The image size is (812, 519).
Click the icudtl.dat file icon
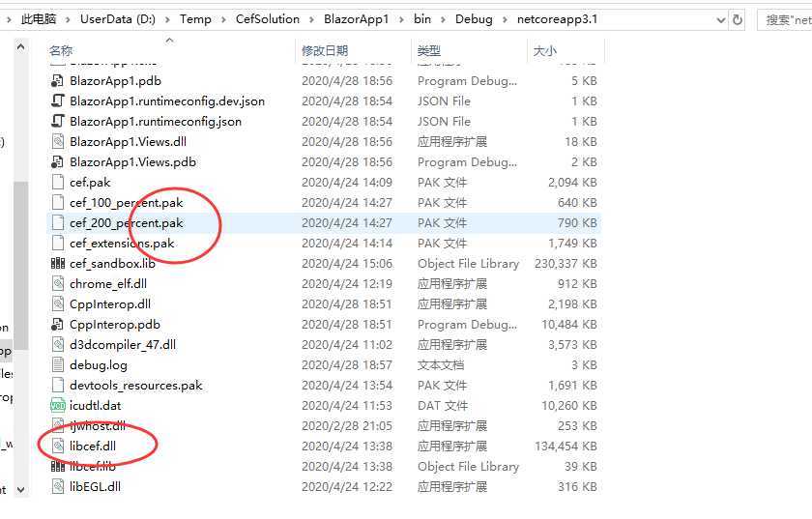57,406
